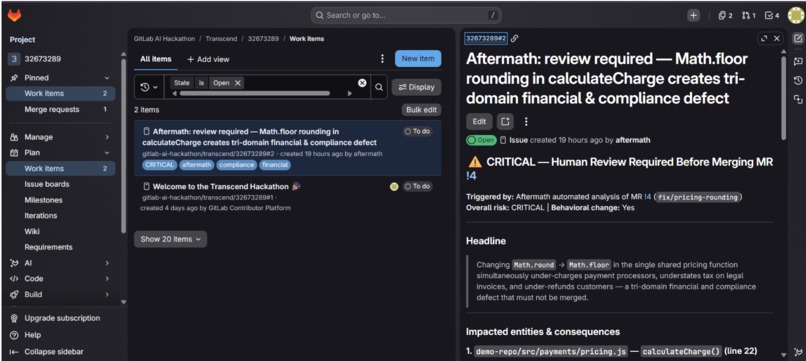Click the Create new plus icon
Screen dimensions: 806x361
tap(693, 16)
